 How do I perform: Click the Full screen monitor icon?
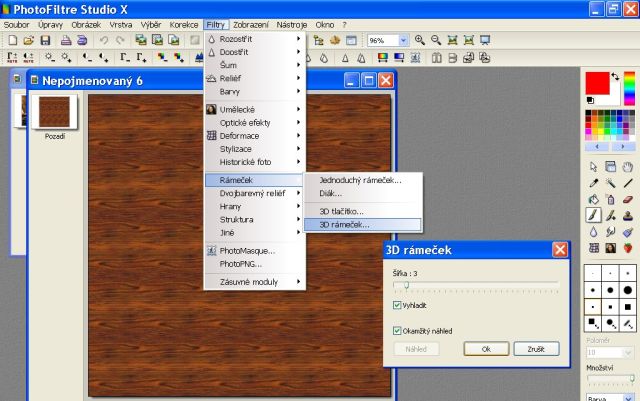click(x=485, y=40)
